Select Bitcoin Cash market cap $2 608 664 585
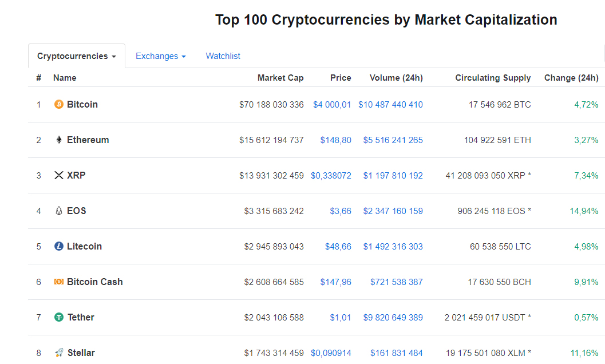 point(274,282)
